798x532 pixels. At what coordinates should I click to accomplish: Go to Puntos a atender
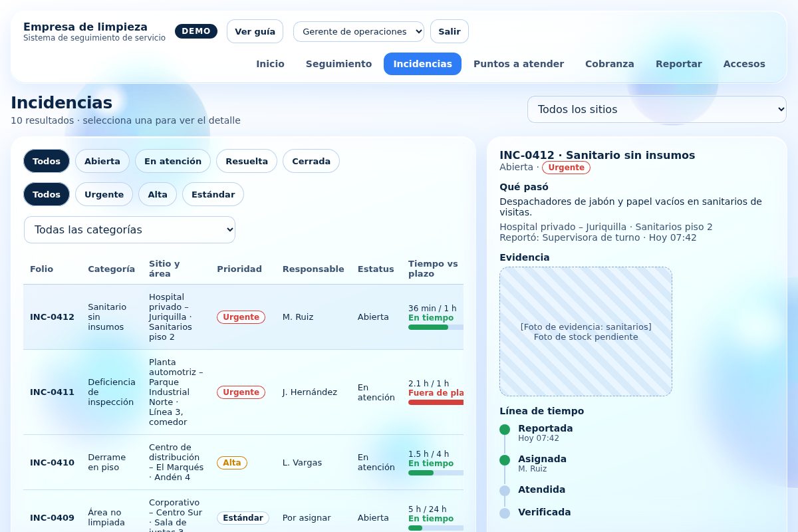point(519,64)
